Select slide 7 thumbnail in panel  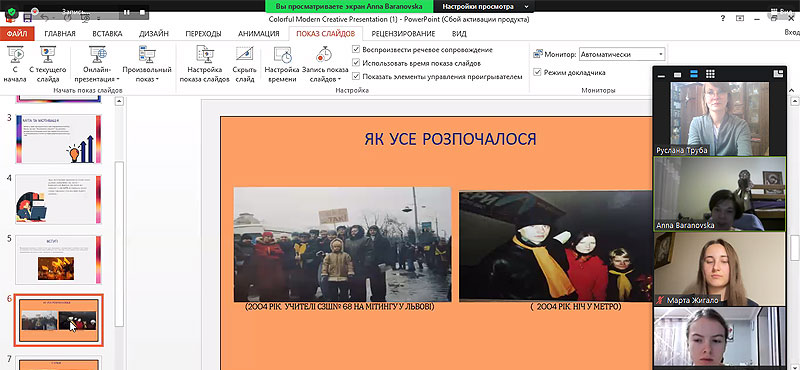[x=58, y=363]
